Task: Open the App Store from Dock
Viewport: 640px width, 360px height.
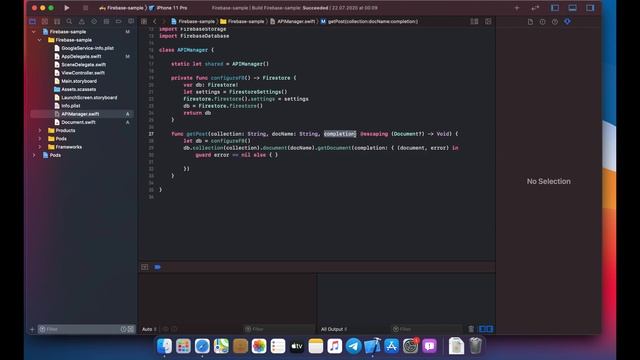Action: coord(391,346)
